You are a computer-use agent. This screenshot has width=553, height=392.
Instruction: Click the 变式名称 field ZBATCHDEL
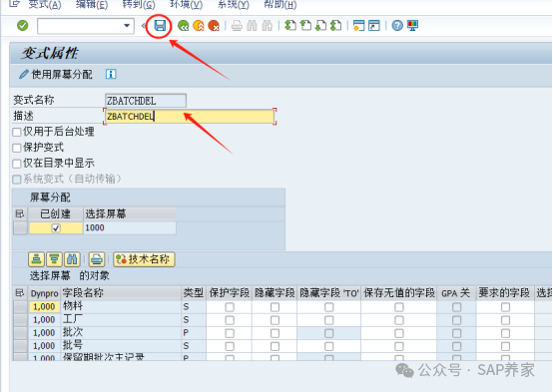point(146,101)
